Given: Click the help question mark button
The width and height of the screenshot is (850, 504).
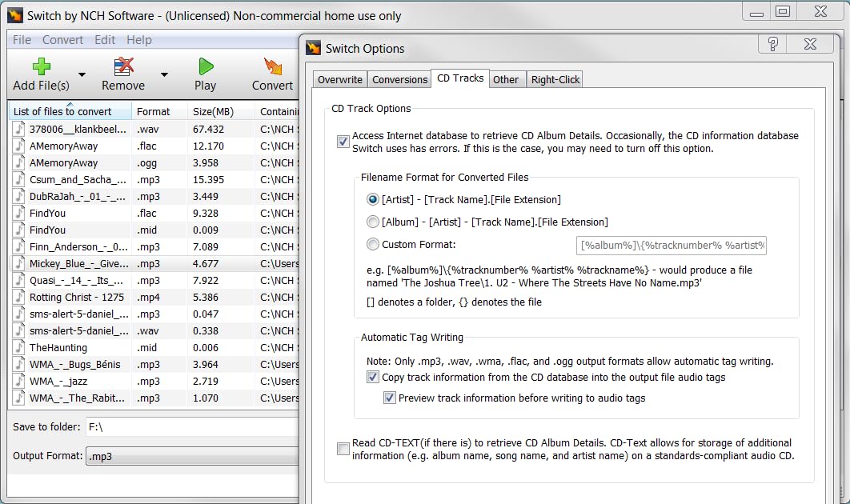Looking at the screenshot, I should click(772, 44).
